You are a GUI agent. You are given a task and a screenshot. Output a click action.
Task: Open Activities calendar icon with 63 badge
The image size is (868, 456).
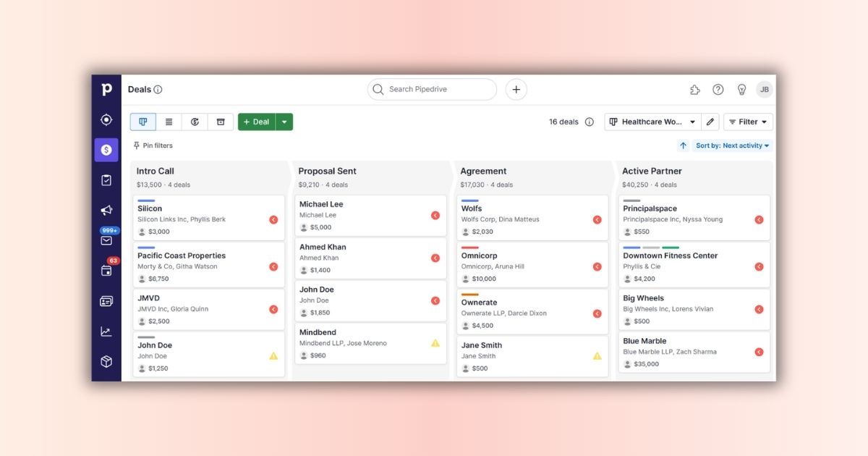point(106,271)
